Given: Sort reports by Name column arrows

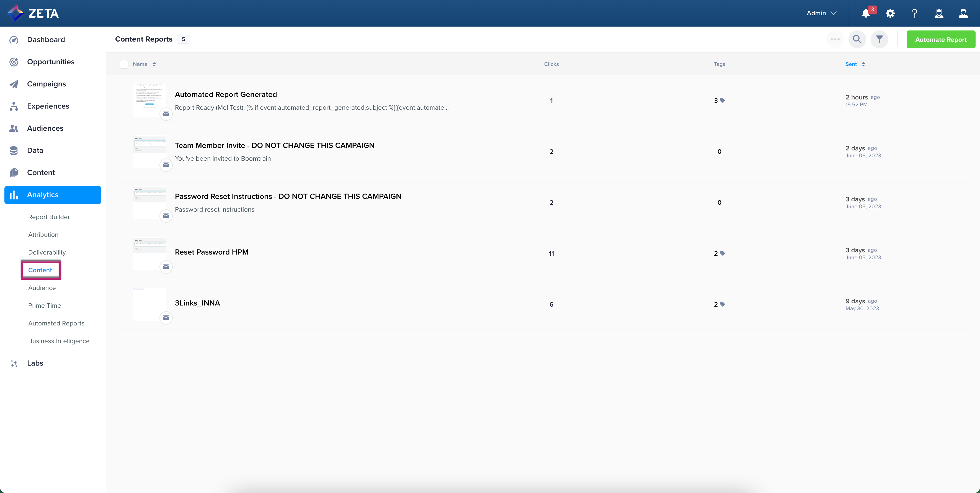Looking at the screenshot, I should (154, 64).
